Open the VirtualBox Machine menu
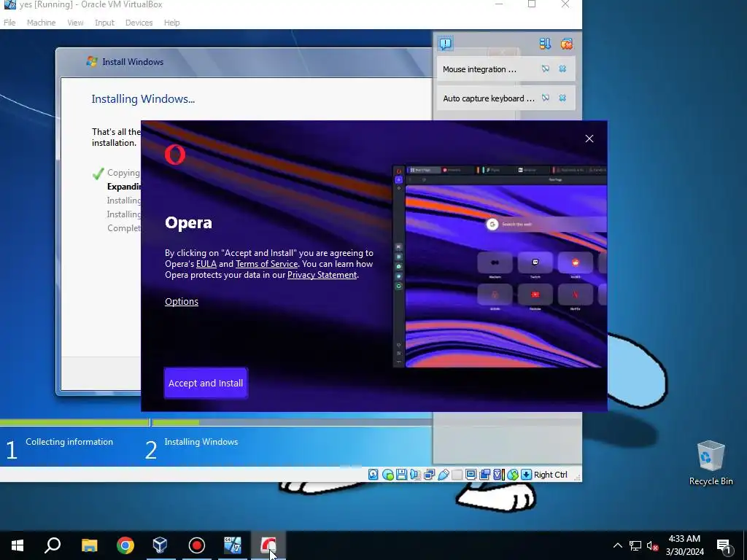 41,23
